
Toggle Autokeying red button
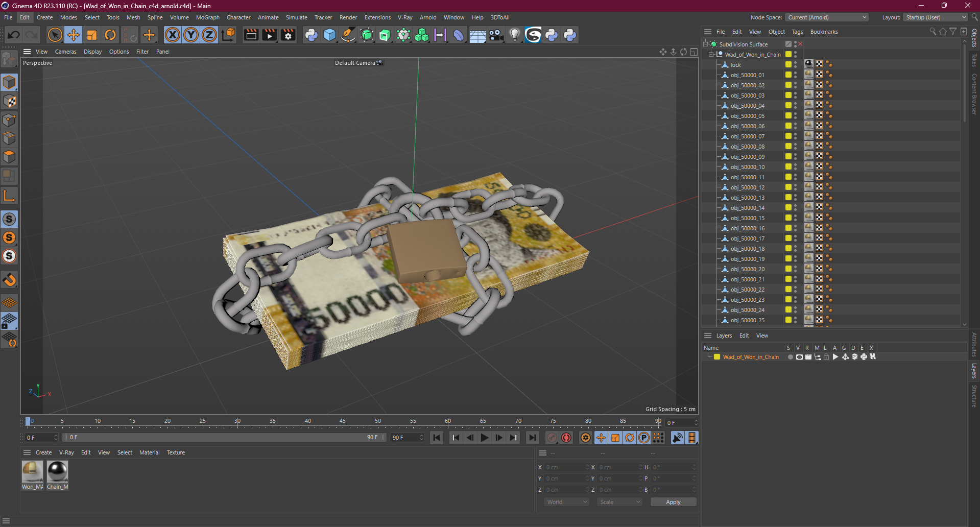click(x=566, y=438)
